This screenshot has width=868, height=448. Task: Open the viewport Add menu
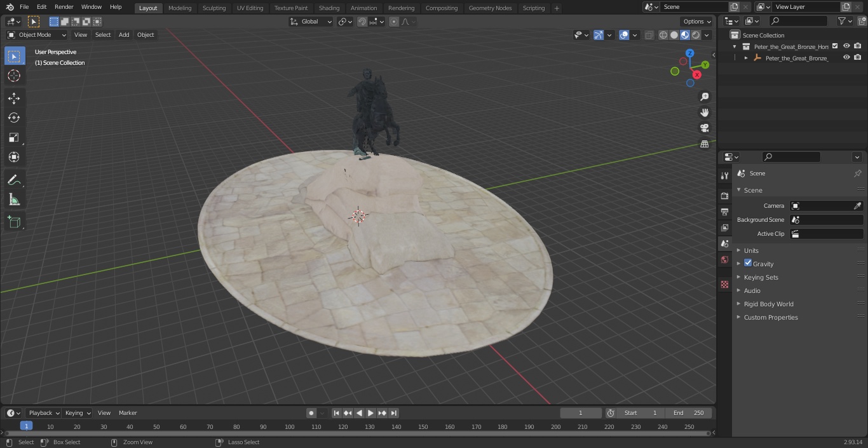(x=124, y=35)
